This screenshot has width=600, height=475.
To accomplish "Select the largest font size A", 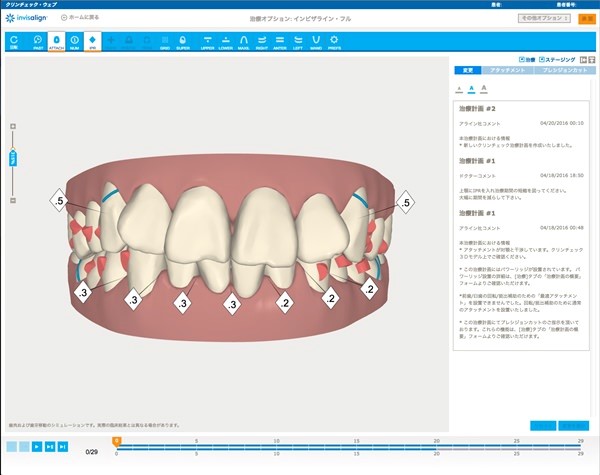I will click(483, 88).
